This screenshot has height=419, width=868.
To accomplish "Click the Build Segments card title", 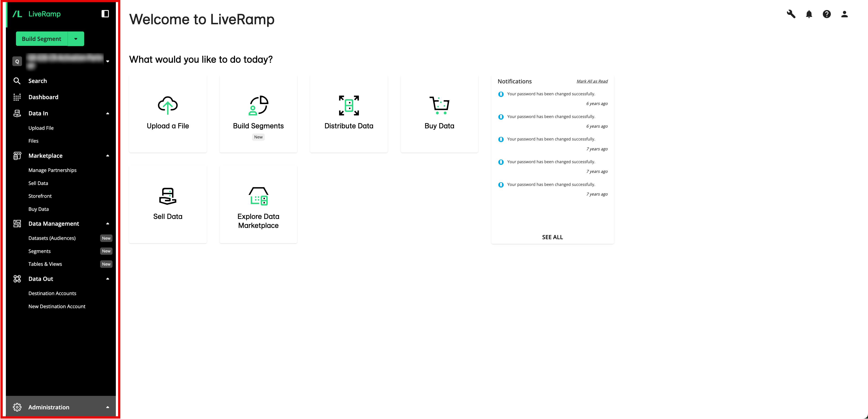I will click(x=258, y=126).
